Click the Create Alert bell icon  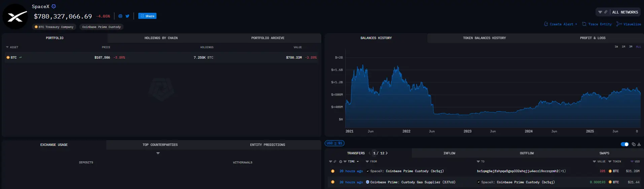point(546,24)
